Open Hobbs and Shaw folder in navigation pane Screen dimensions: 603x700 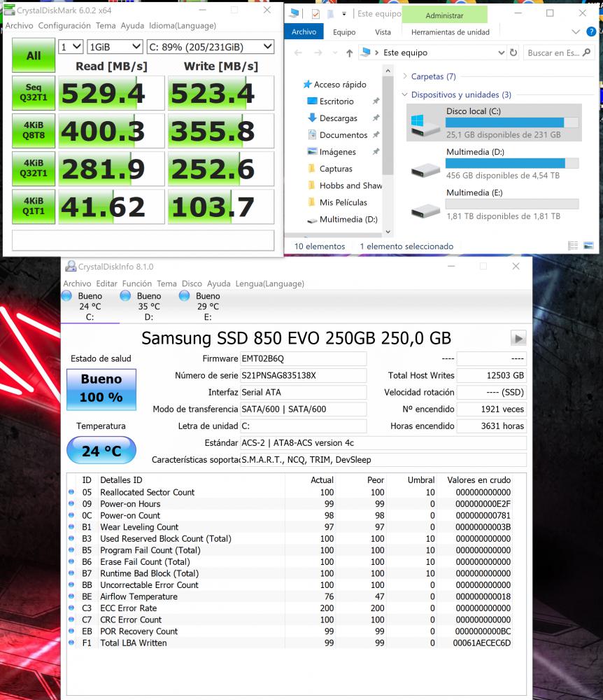[344, 185]
